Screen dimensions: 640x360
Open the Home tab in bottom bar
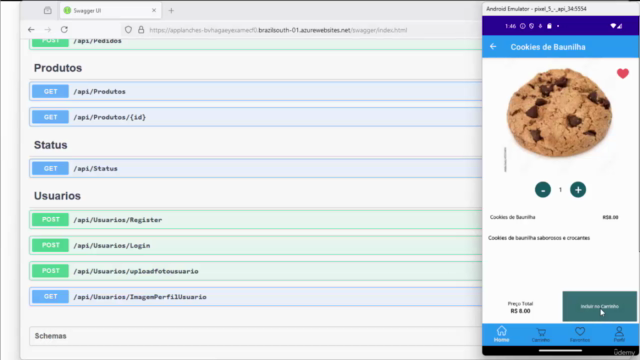[502, 334]
